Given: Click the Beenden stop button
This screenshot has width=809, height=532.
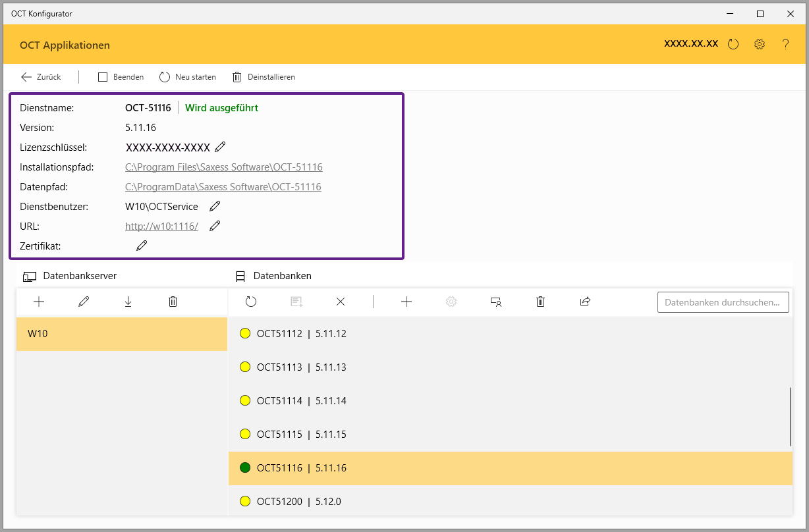Looking at the screenshot, I should 121,77.
